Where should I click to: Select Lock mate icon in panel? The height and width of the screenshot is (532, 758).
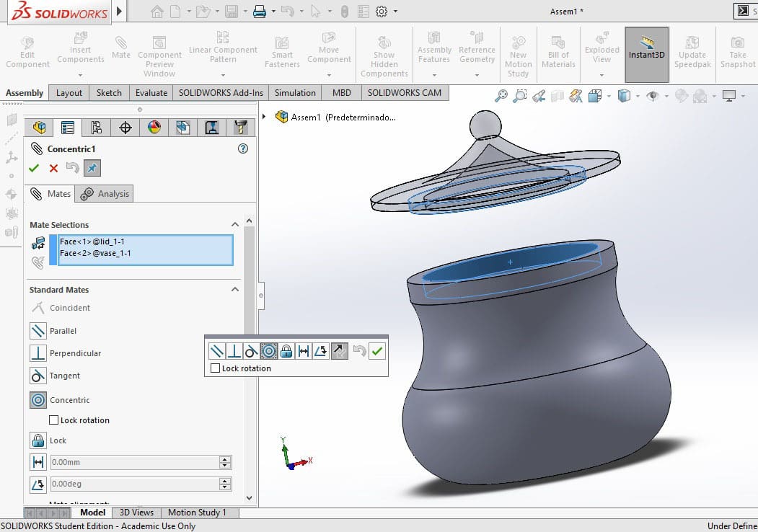coord(38,440)
